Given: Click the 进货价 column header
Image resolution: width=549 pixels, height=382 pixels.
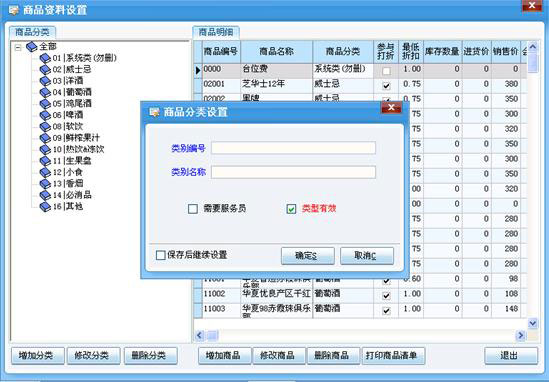Looking at the screenshot, I should point(477,51).
